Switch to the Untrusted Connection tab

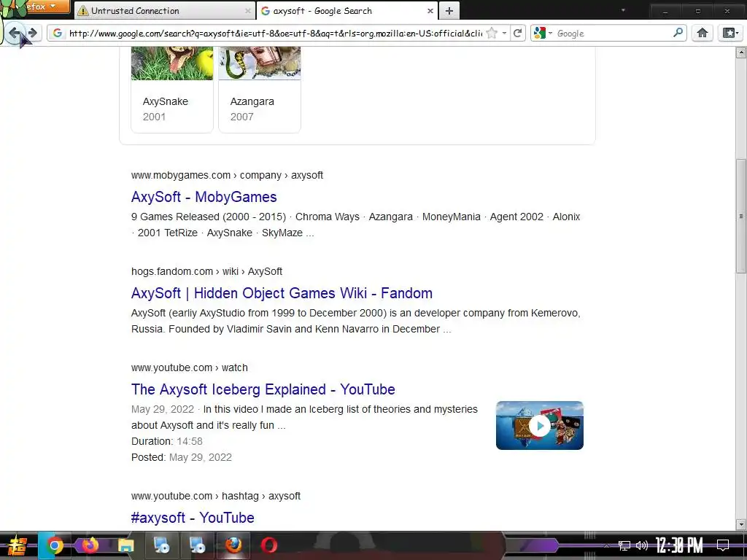pos(165,10)
